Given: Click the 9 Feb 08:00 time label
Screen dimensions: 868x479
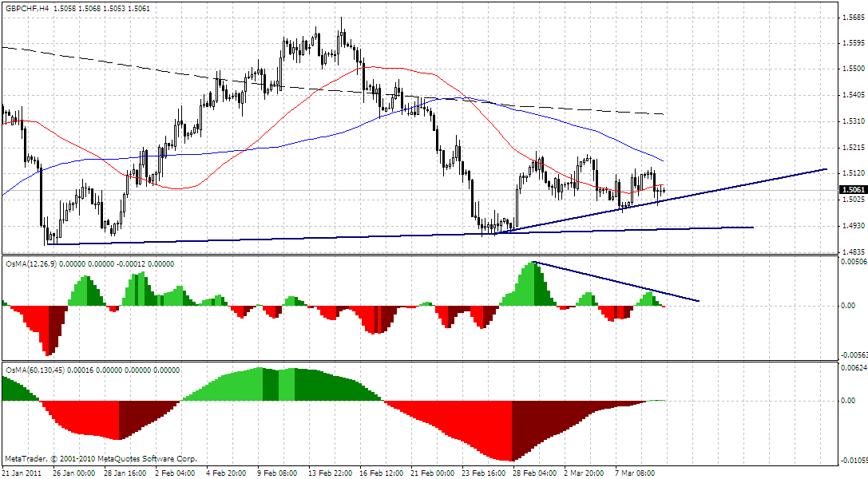Looking at the screenshot, I should pyautogui.click(x=277, y=473).
